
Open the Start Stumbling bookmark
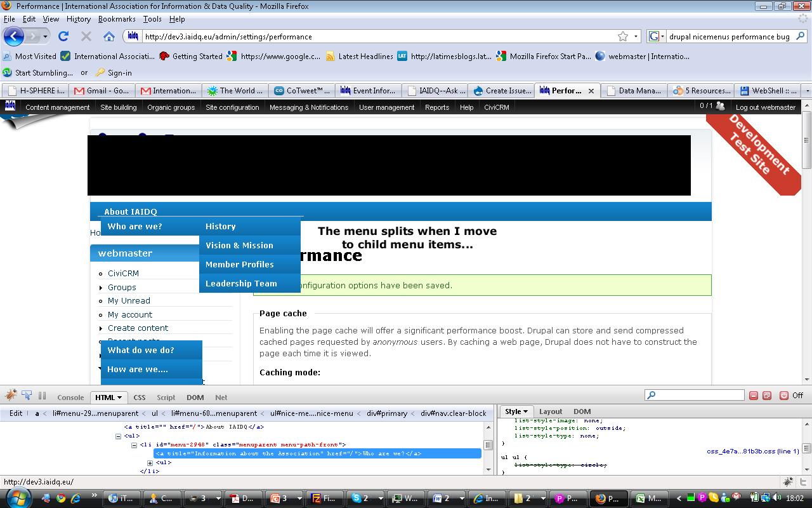[x=37, y=72]
